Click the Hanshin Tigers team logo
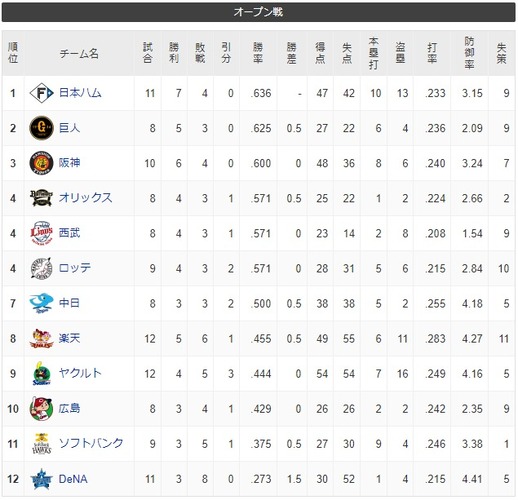Image resolution: width=518 pixels, height=500 pixels. coord(41,163)
